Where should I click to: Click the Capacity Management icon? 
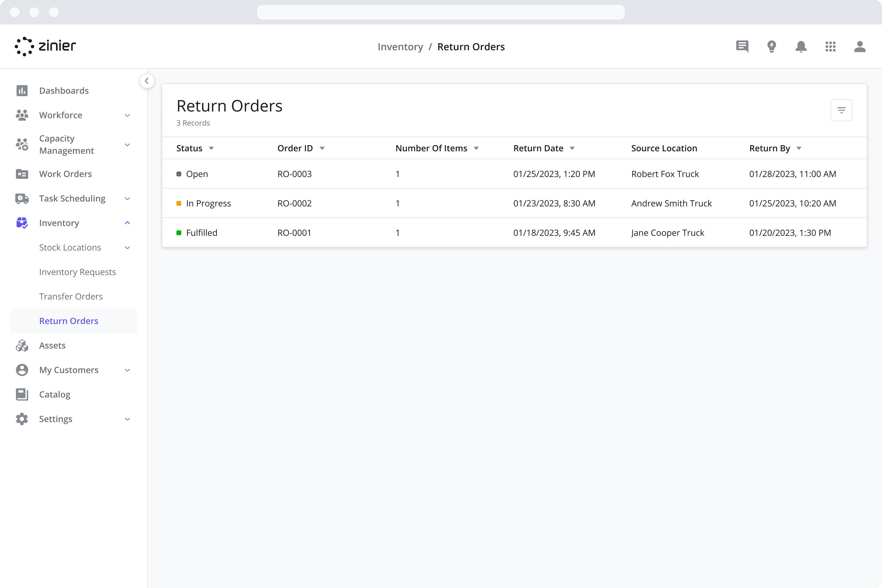click(x=22, y=144)
